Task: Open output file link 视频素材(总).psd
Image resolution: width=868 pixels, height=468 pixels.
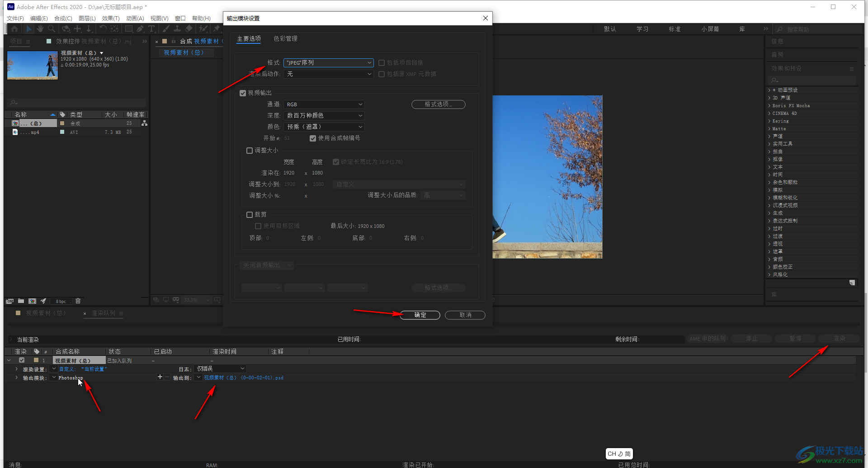Action: [x=244, y=378]
